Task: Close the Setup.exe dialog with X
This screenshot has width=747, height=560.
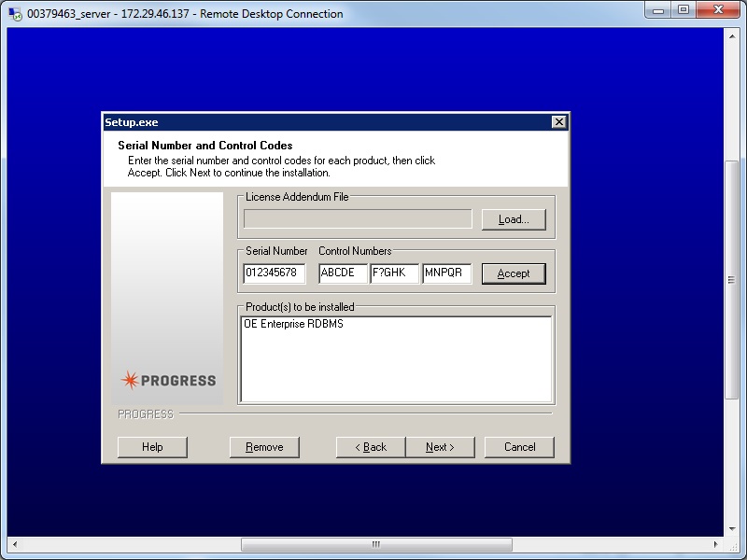Action: click(x=558, y=122)
